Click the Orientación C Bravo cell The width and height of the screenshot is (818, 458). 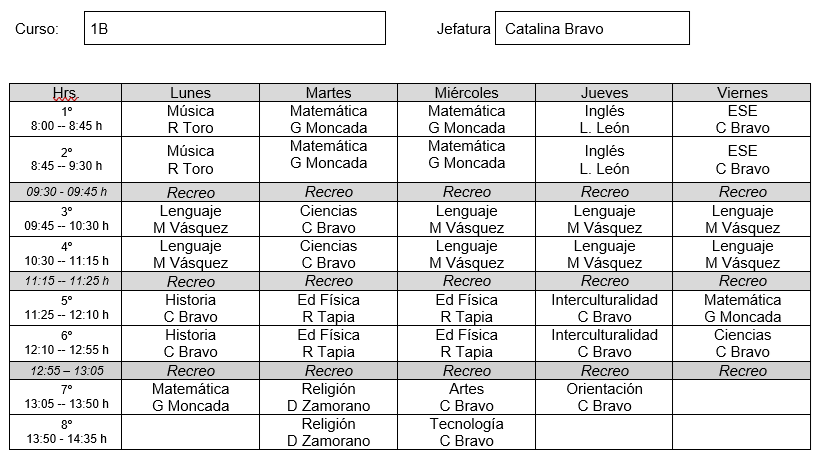pos(604,397)
